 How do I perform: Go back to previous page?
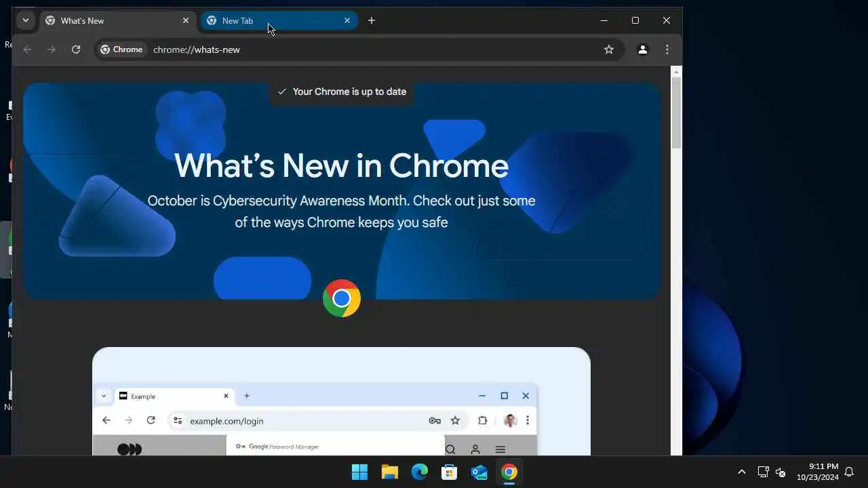click(27, 49)
